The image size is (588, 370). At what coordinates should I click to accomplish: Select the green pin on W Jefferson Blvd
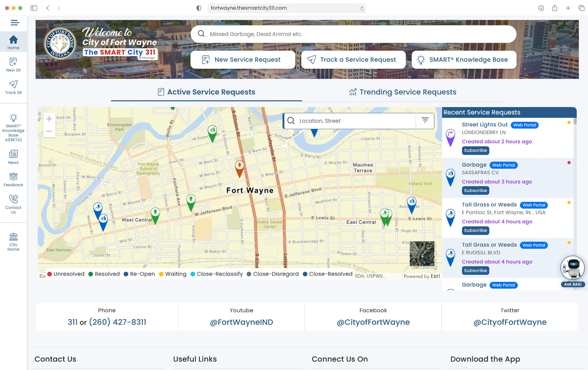coord(191,203)
